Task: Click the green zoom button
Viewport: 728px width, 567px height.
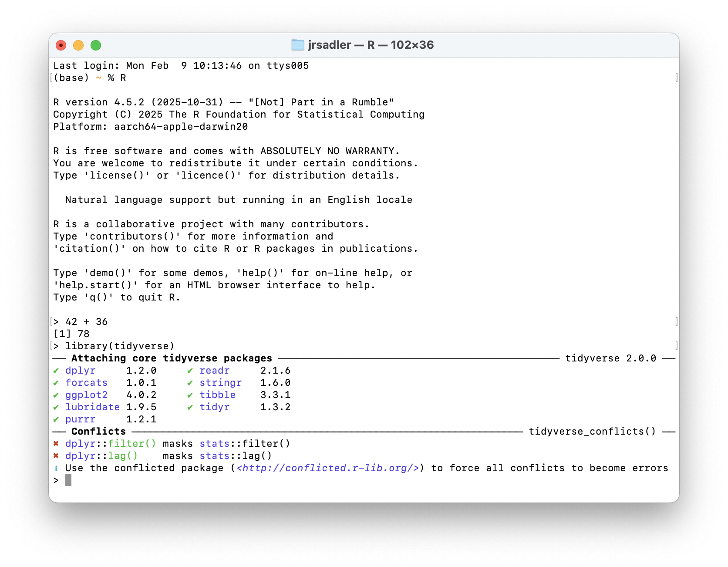Action: (96, 45)
